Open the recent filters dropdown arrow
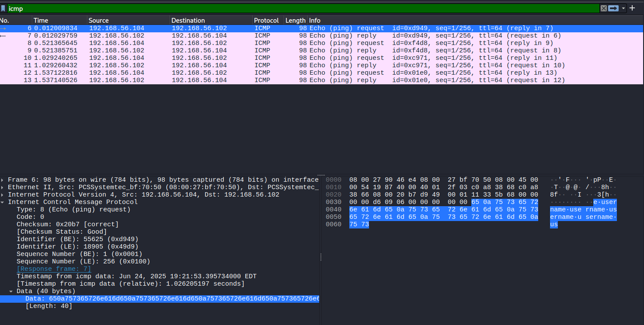This screenshot has width=644, height=325. coord(623,8)
